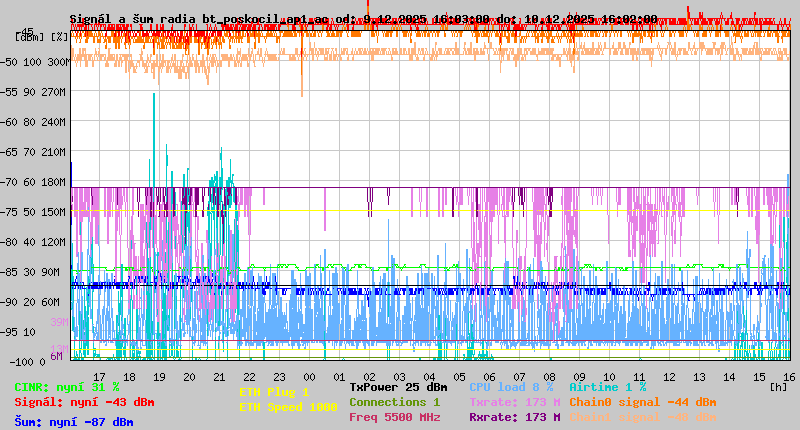Click the 'ETH Speed 1000' legend label
Viewport: 800px width, 430px height.
click(288, 407)
